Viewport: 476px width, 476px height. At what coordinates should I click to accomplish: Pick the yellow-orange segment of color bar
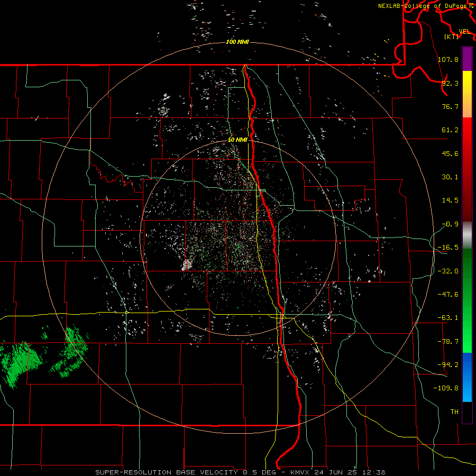[467, 94]
